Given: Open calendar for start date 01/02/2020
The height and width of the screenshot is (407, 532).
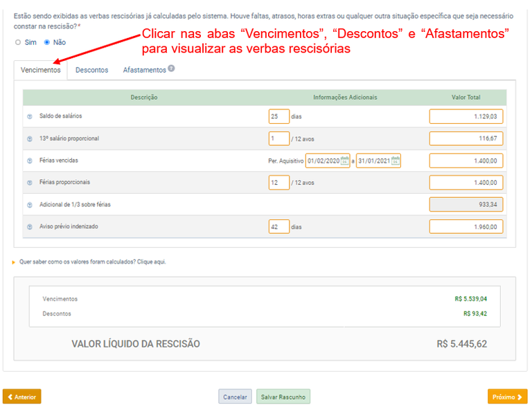Looking at the screenshot, I should pos(345,161).
